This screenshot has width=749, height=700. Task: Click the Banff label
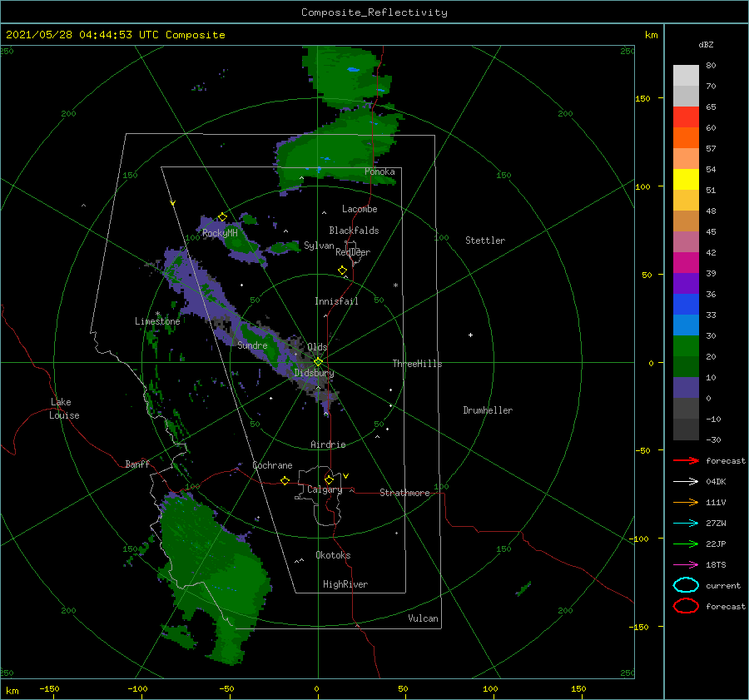click(137, 464)
